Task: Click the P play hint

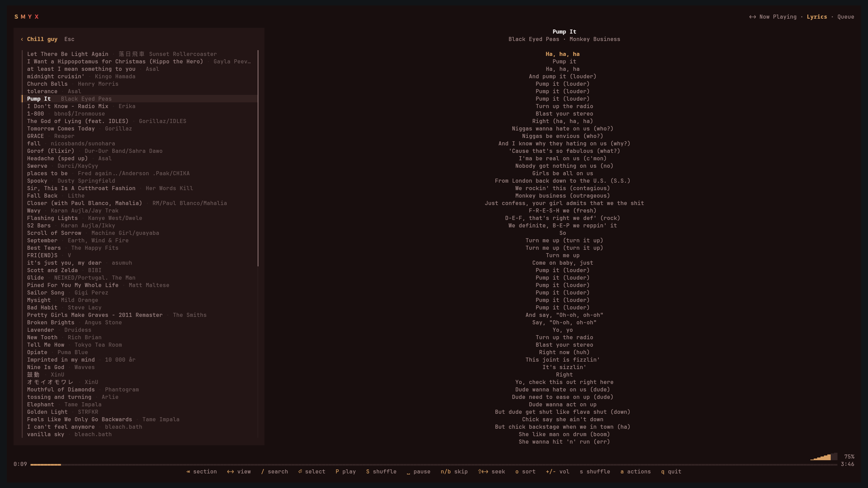Action: 346,472
